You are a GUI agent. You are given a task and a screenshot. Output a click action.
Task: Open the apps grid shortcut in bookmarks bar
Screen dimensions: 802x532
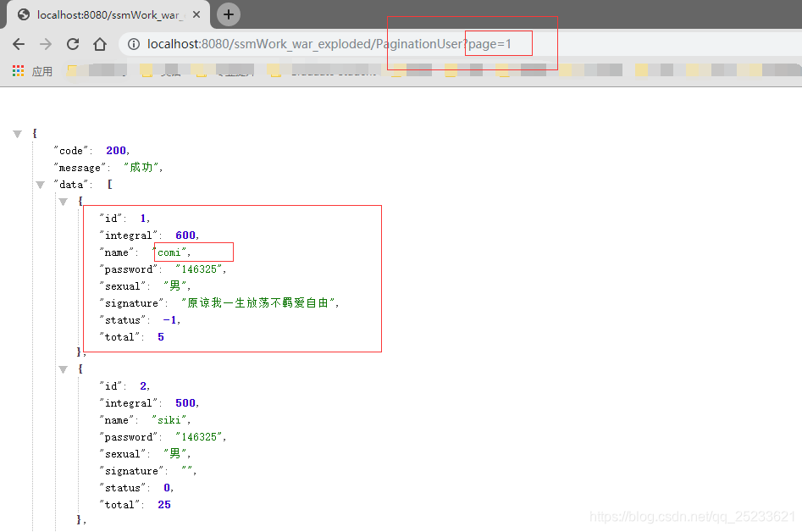[x=19, y=71]
